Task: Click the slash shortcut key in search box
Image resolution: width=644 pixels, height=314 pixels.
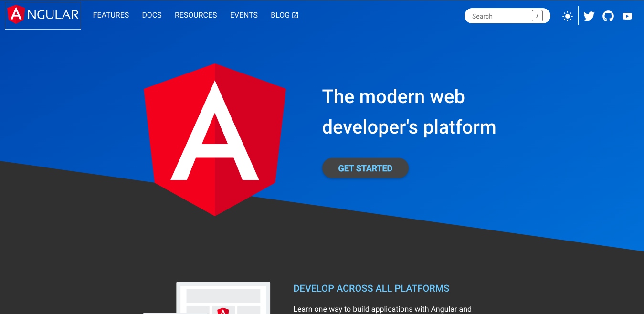Action: (537, 16)
